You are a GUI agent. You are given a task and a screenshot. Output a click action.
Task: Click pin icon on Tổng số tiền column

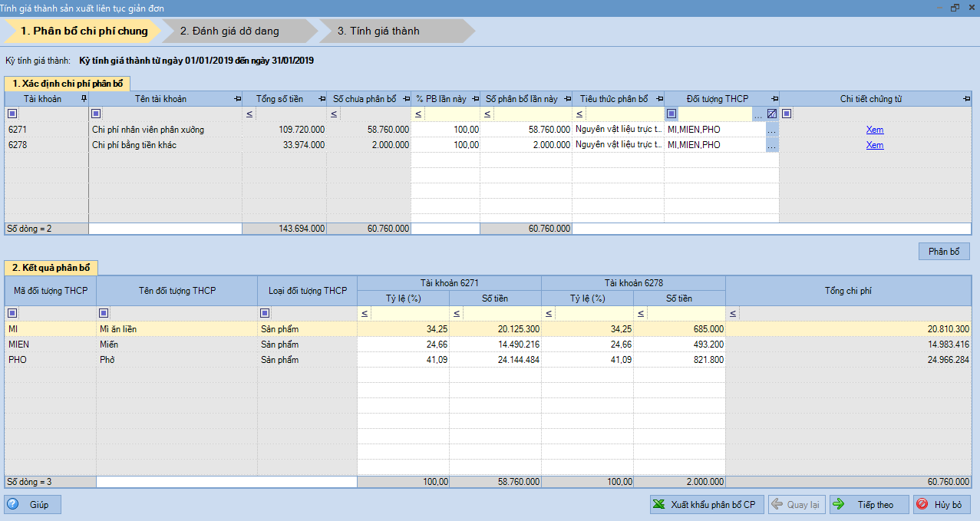click(322, 99)
